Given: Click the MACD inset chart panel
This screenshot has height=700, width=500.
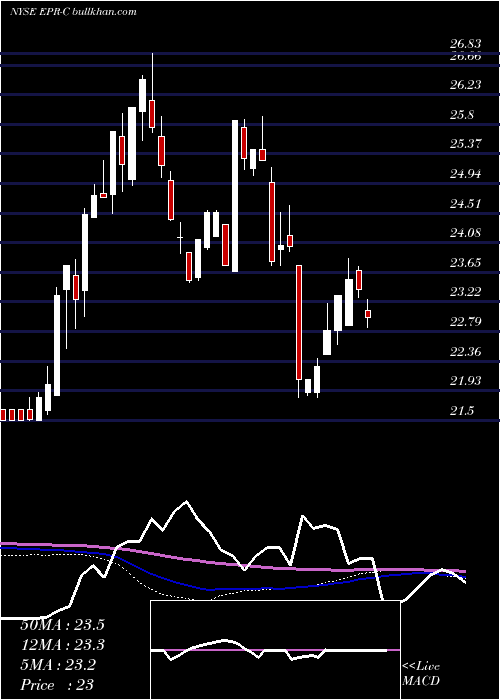Looking at the screenshot, I should (x=275, y=650).
